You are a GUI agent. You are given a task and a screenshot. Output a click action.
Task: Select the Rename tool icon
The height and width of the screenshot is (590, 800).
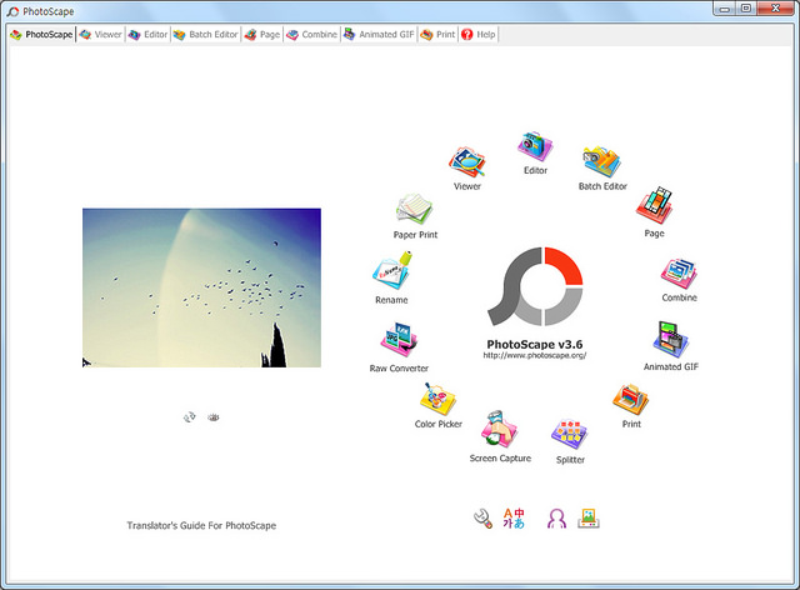[x=390, y=272]
